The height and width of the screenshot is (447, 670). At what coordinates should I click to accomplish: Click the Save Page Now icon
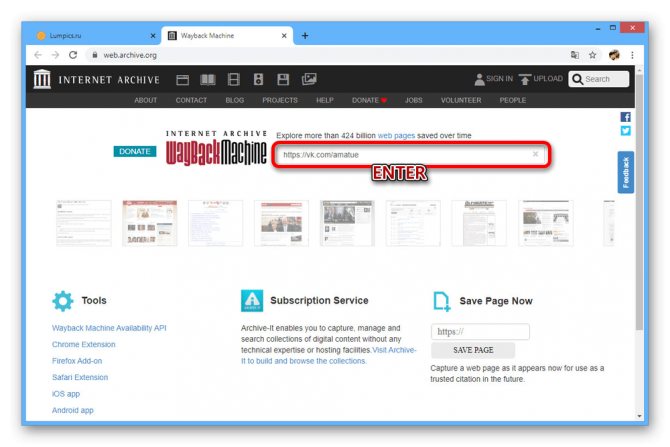tap(441, 301)
